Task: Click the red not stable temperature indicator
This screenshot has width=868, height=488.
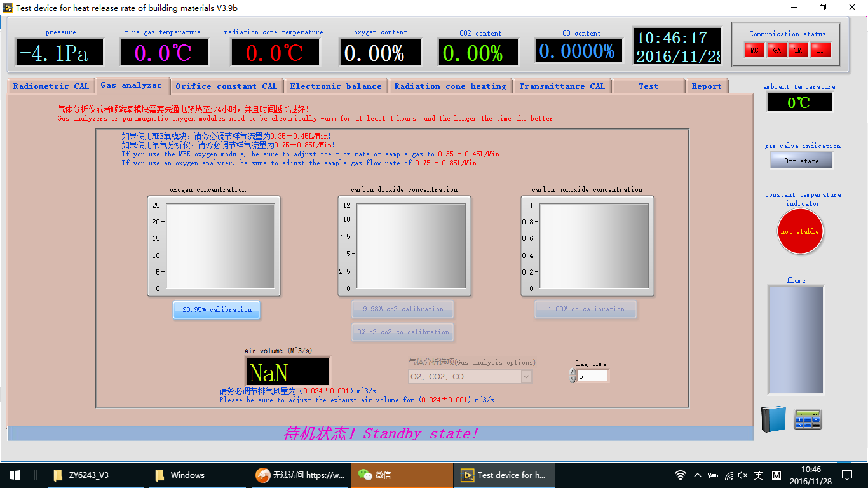Action: point(800,231)
